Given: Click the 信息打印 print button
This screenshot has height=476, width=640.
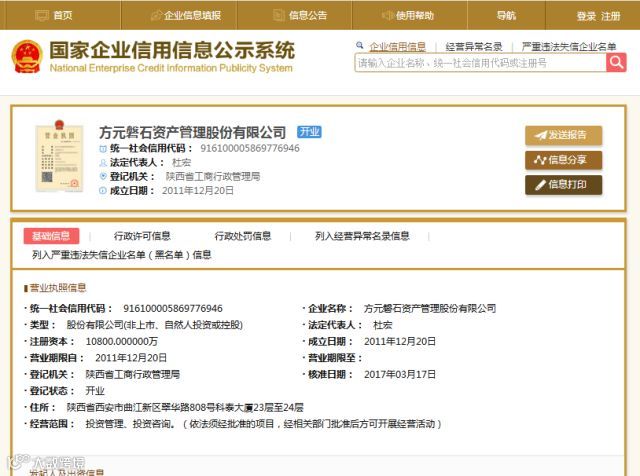Looking at the screenshot, I should 563,185.
